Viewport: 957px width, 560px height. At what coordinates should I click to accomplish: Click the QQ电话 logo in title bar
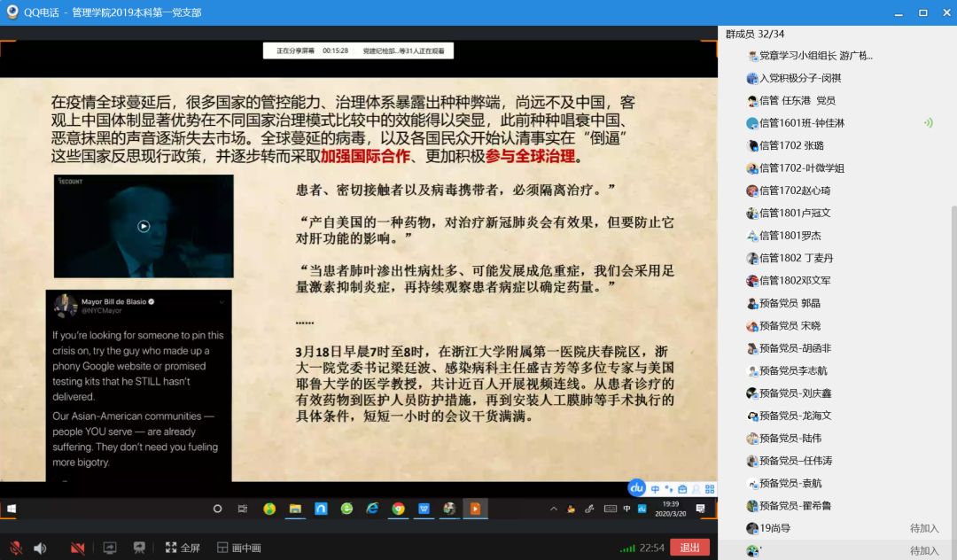pos(12,12)
